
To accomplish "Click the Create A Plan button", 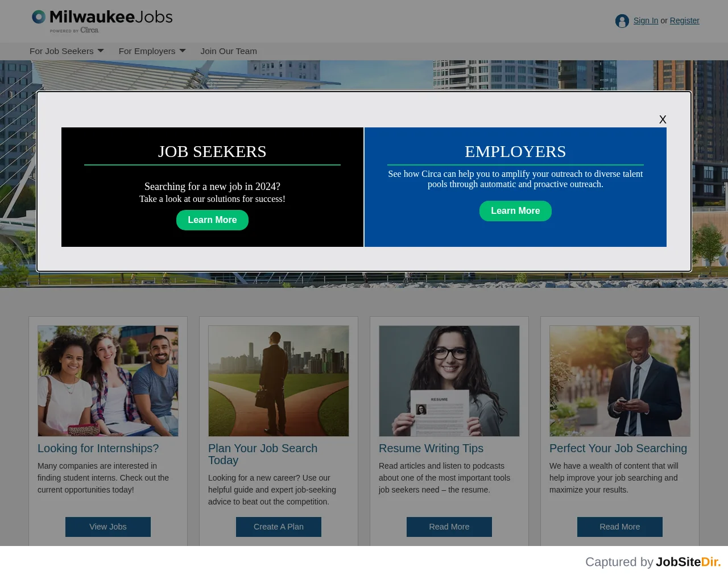I will click(279, 527).
